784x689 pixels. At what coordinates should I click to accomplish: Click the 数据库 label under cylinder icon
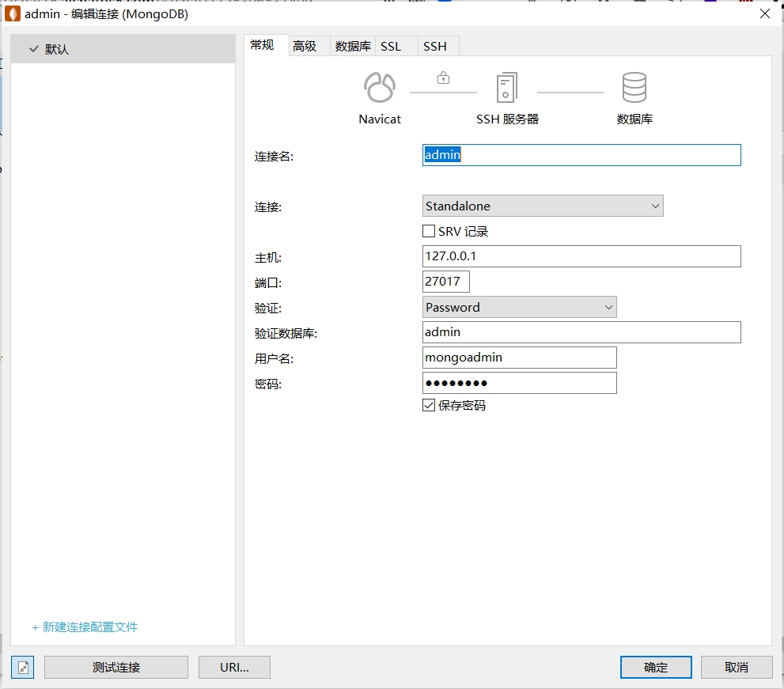point(634,119)
